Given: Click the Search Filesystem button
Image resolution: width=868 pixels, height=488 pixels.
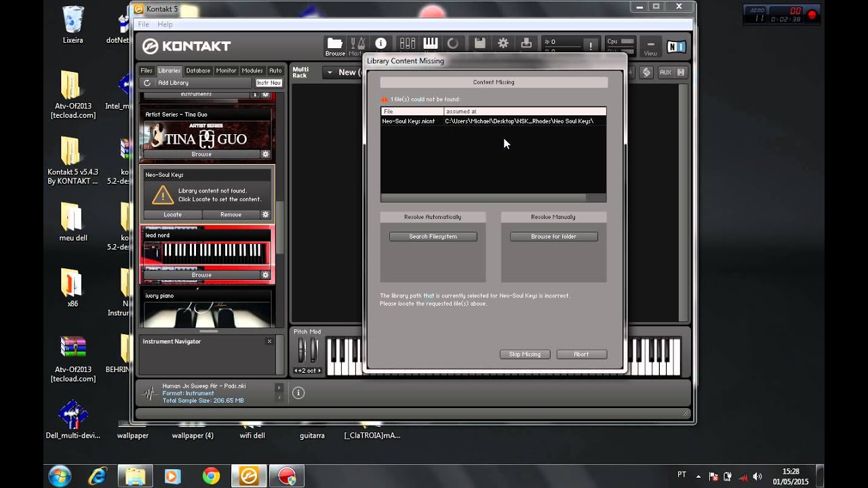Looking at the screenshot, I should pyautogui.click(x=433, y=237).
